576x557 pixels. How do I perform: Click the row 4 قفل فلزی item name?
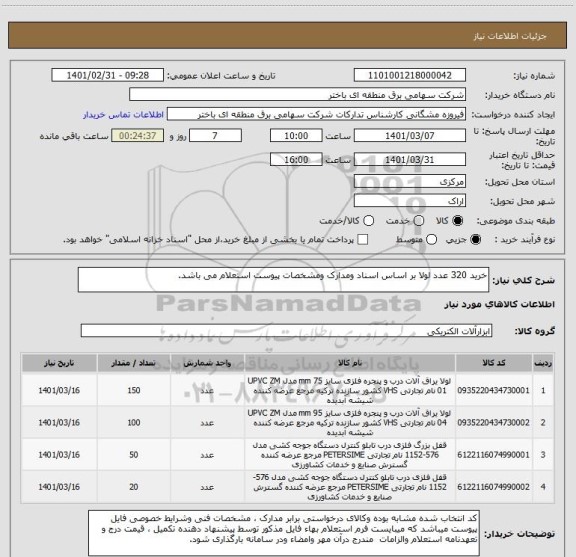point(350,487)
